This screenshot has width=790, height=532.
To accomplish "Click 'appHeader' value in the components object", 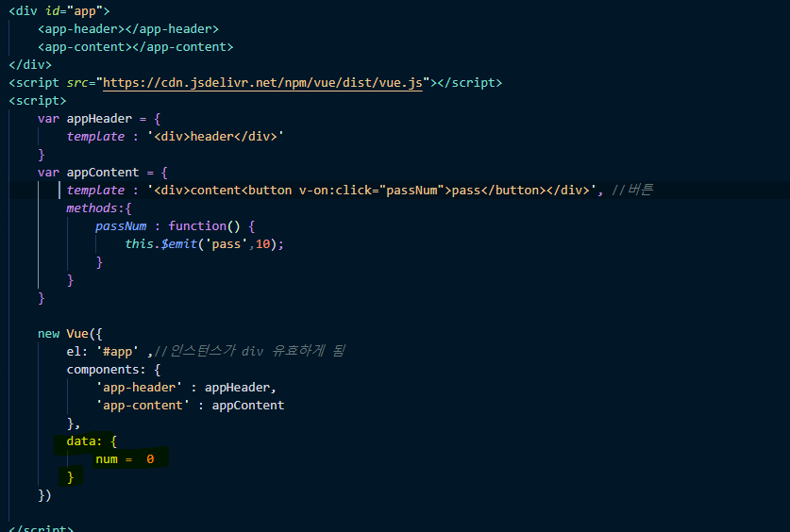I will pos(237,388).
